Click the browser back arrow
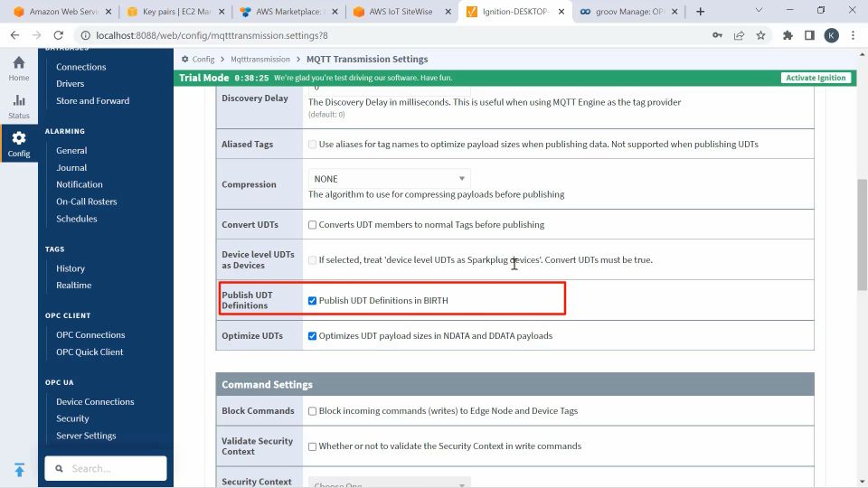 [15, 35]
